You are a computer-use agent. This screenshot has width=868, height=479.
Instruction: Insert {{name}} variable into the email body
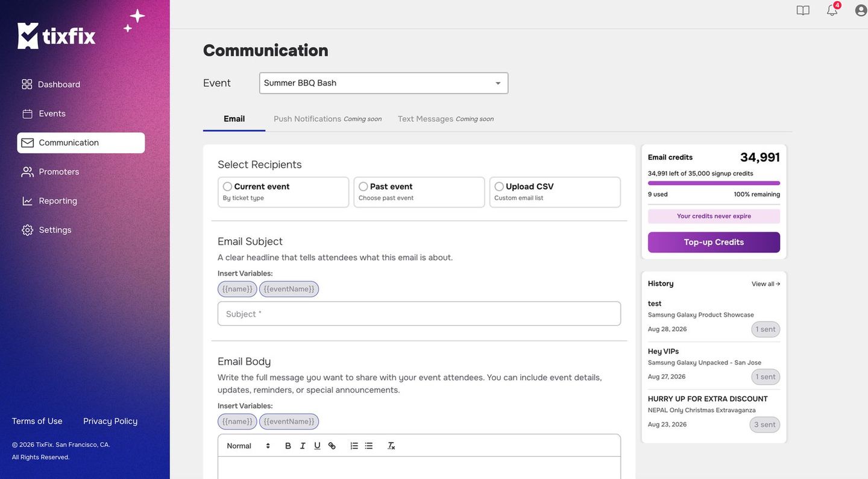tap(237, 422)
